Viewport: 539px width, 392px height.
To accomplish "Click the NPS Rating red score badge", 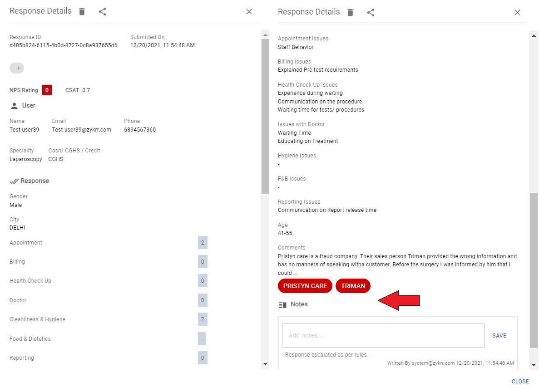I will pyautogui.click(x=47, y=90).
